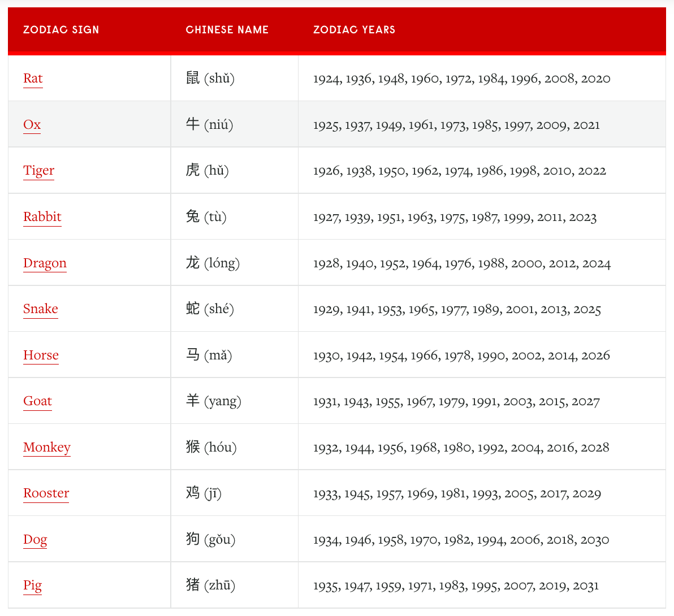Click the 猴 (hóu) Chinese name cell
The image size is (674, 616).
click(x=211, y=448)
